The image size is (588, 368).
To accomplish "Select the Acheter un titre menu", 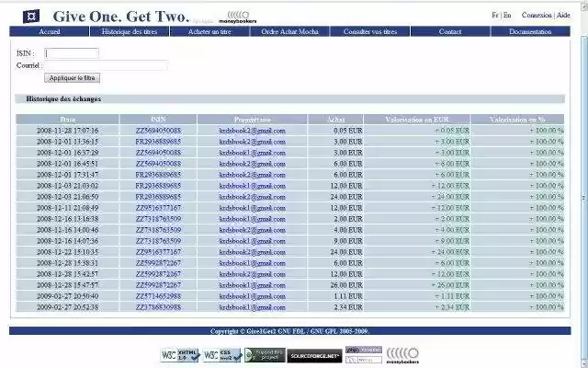I will point(211,31).
